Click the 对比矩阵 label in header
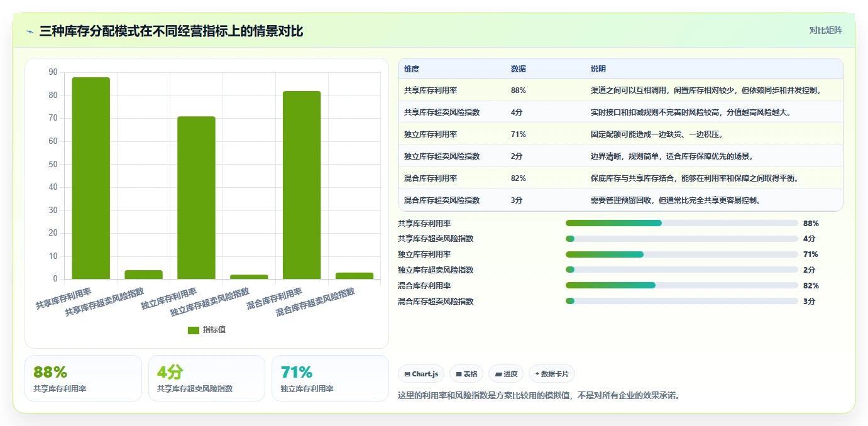 tap(825, 30)
